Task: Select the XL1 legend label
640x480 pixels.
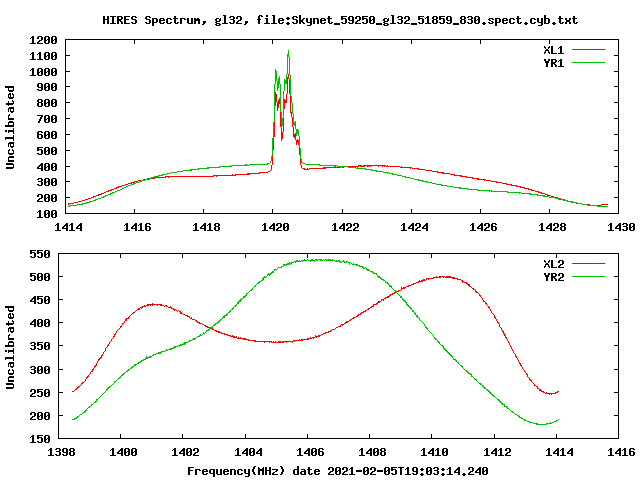Action: [553, 50]
